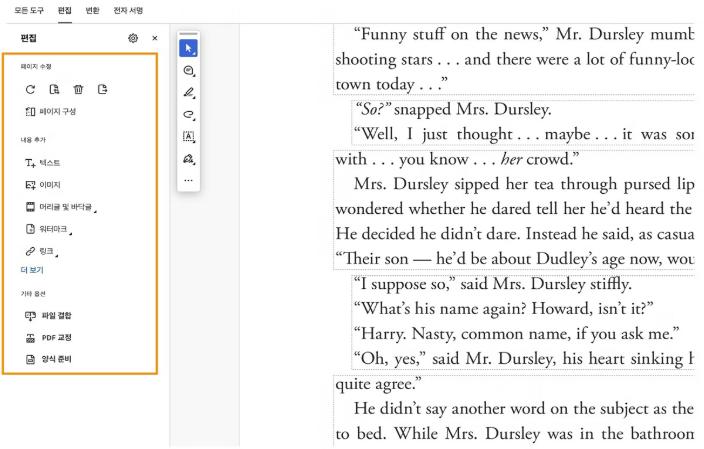The height and width of the screenshot is (449, 704).
Task: Click the line "“Harry. Nasty, common name, if you ask me.”"
Action: [x=516, y=334]
